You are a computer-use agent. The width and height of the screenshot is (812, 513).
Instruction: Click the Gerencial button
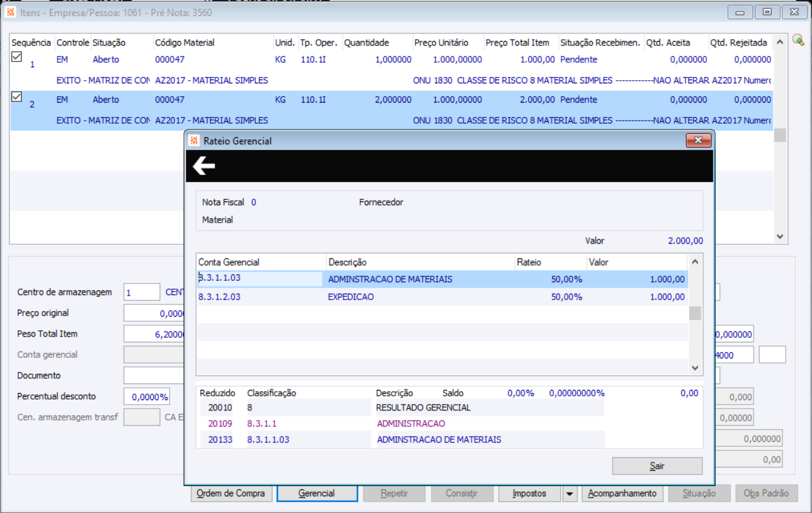[317, 494]
